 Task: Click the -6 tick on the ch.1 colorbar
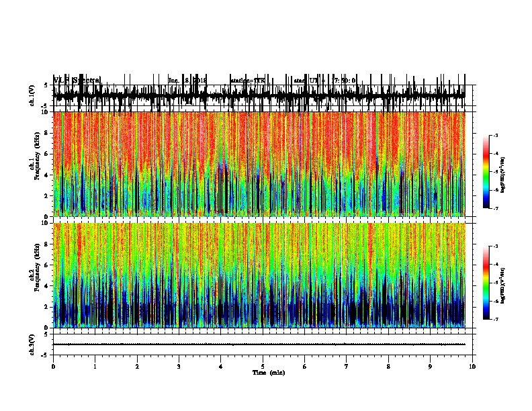[495, 190]
